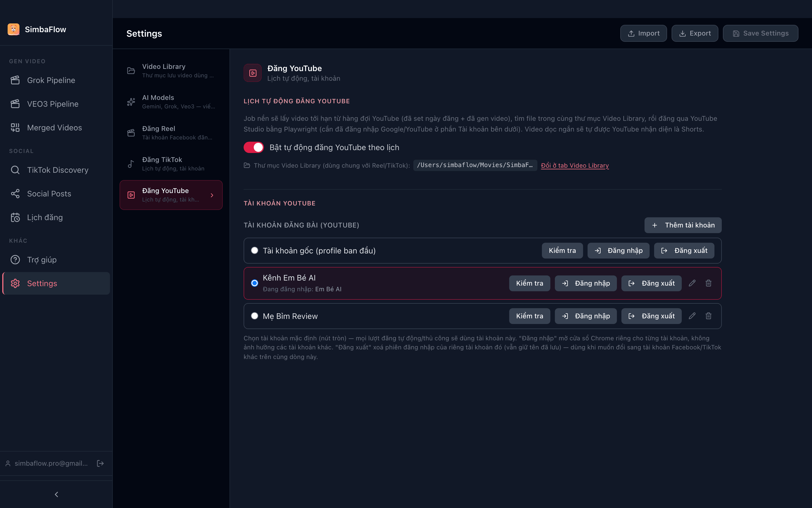Open VEO3 Pipeline page
The height and width of the screenshot is (508, 812).
click(56, 104)
